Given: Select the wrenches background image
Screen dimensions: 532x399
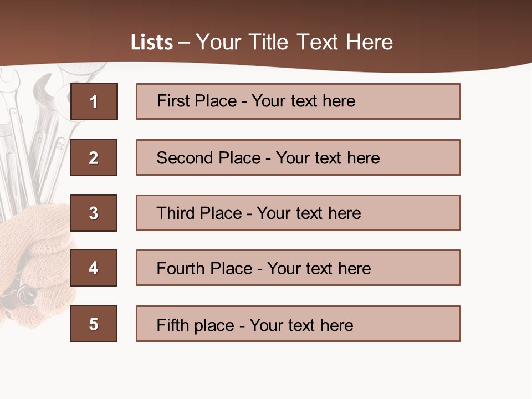Looking at the screenshot, I should coord(33,127).
